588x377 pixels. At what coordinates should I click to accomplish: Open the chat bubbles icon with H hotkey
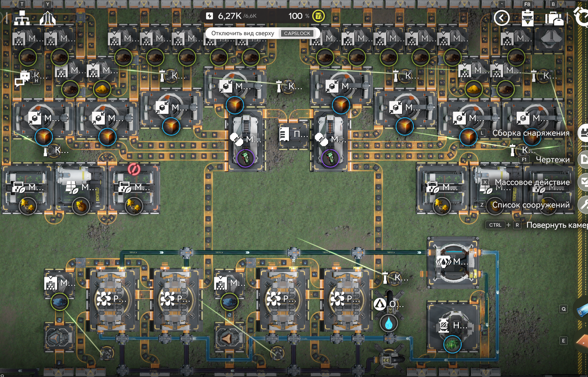click(x=22, y=78)
